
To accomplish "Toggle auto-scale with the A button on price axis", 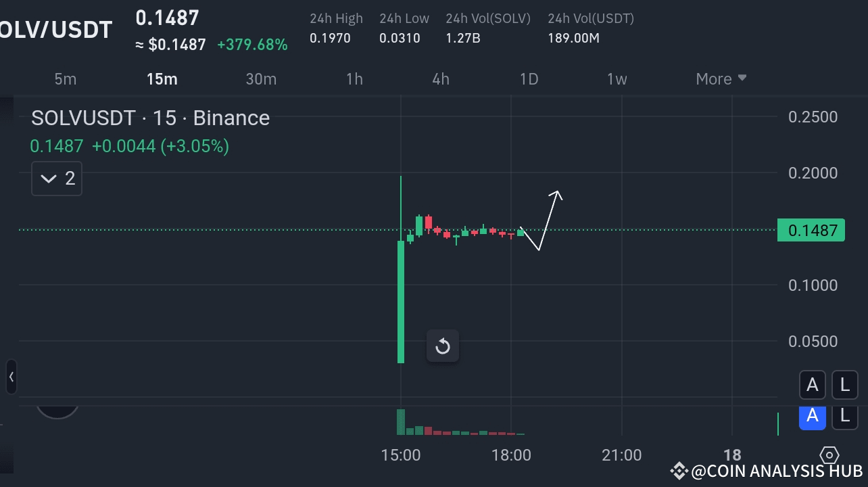I will tap(812, 384).
